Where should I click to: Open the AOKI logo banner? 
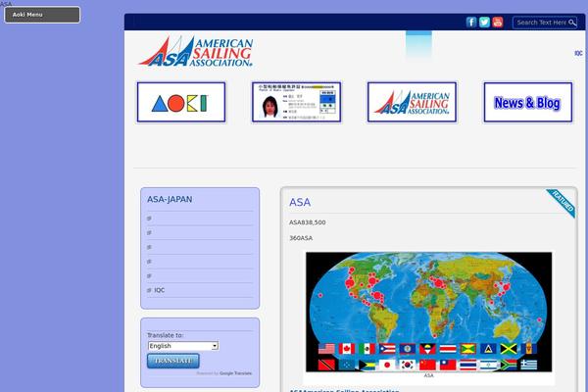[x=181, y=102]
